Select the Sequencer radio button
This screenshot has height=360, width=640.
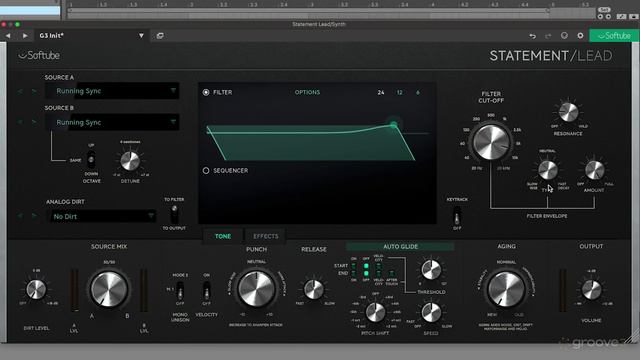(206, 170)
